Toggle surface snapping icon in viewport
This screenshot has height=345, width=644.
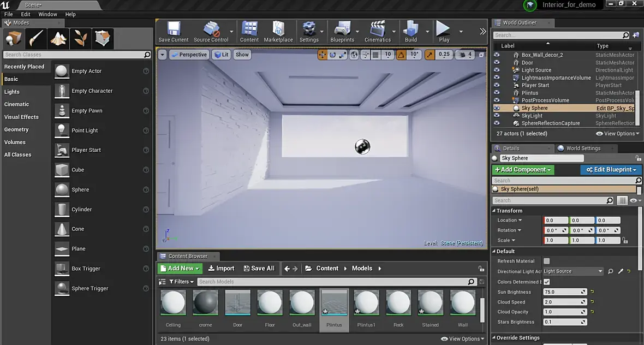[365, 55]
